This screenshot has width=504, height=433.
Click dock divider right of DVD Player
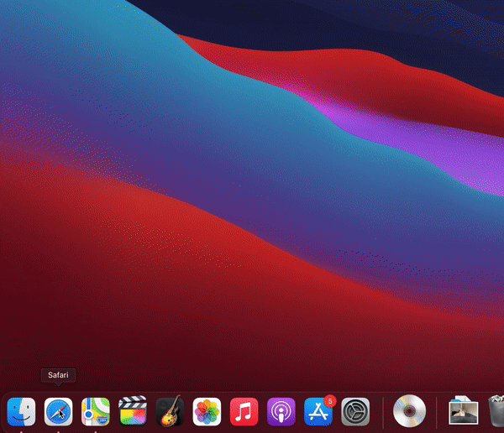coord(437,412)
